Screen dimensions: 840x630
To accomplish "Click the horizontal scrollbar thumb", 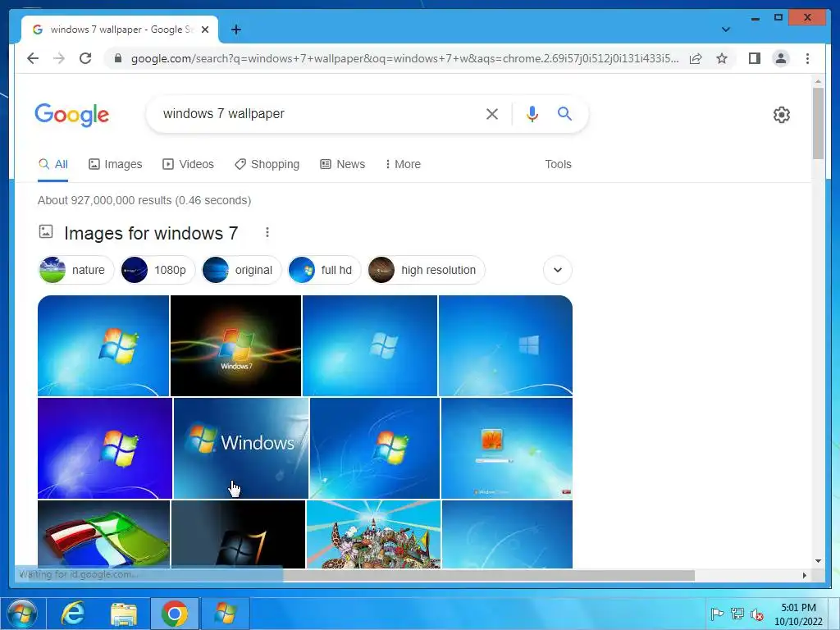I will coord(489,575).
